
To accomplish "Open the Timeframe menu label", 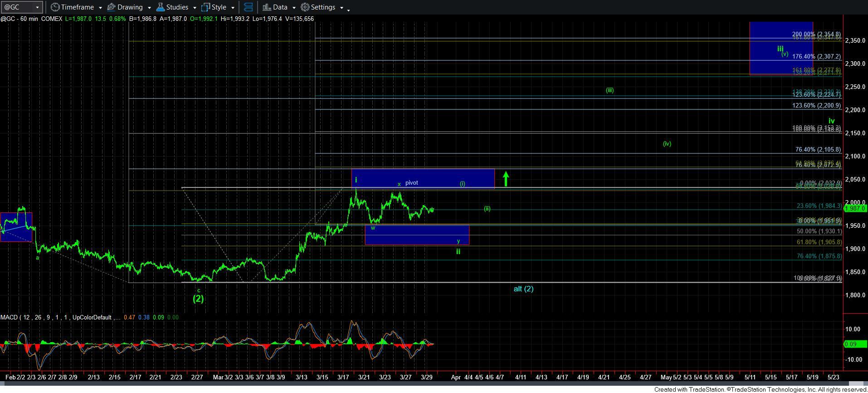I will 77,7.
